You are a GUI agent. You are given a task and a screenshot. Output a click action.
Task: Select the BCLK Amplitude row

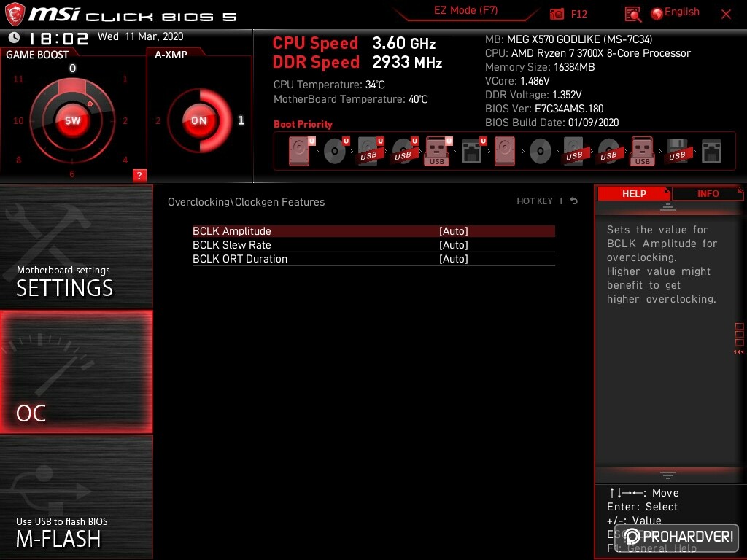[x=373, y=231]
